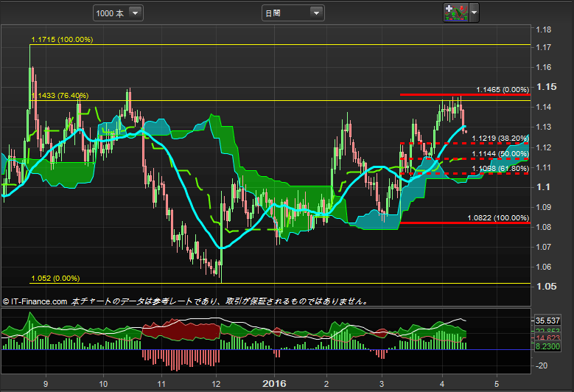This screenshot has width=574, height=392.
Task: Click the 1.08 price axis label
Action: click(x=544, y=227)
